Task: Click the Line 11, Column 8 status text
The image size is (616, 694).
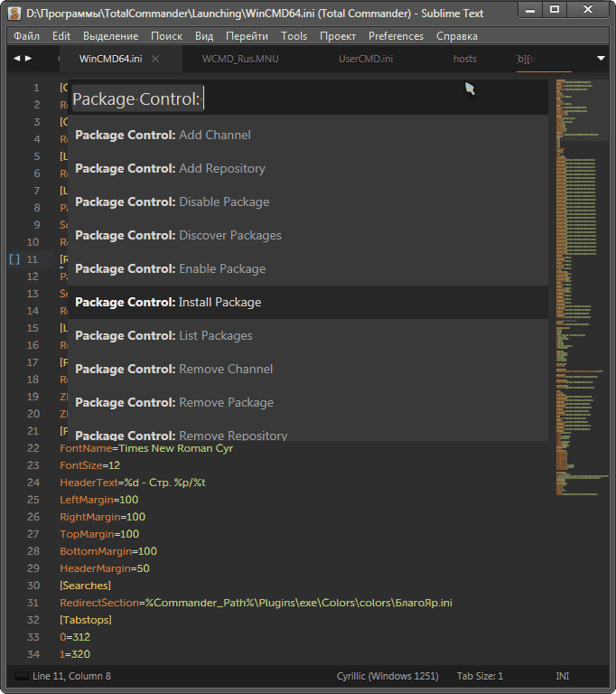Action: click(x=71, y=676)
